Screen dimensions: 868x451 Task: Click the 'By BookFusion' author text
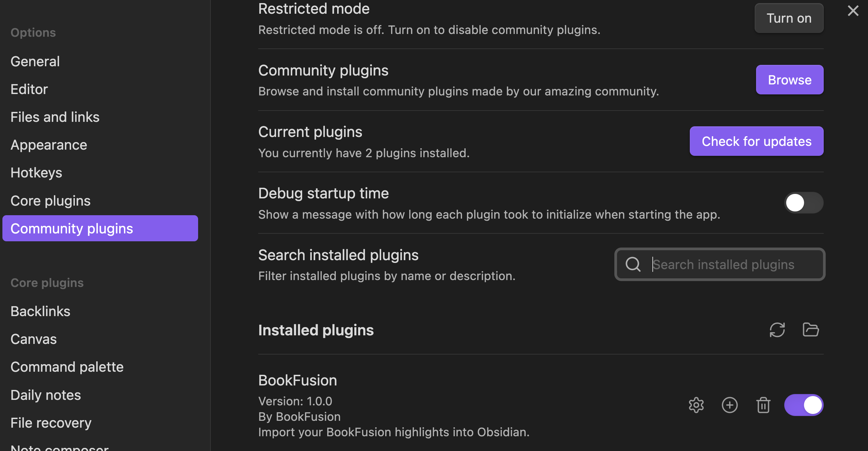[x=299, y=416]
